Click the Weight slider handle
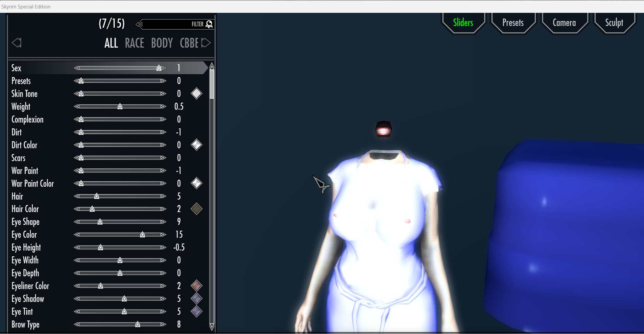644x334 pixels. tap(120, 107)
